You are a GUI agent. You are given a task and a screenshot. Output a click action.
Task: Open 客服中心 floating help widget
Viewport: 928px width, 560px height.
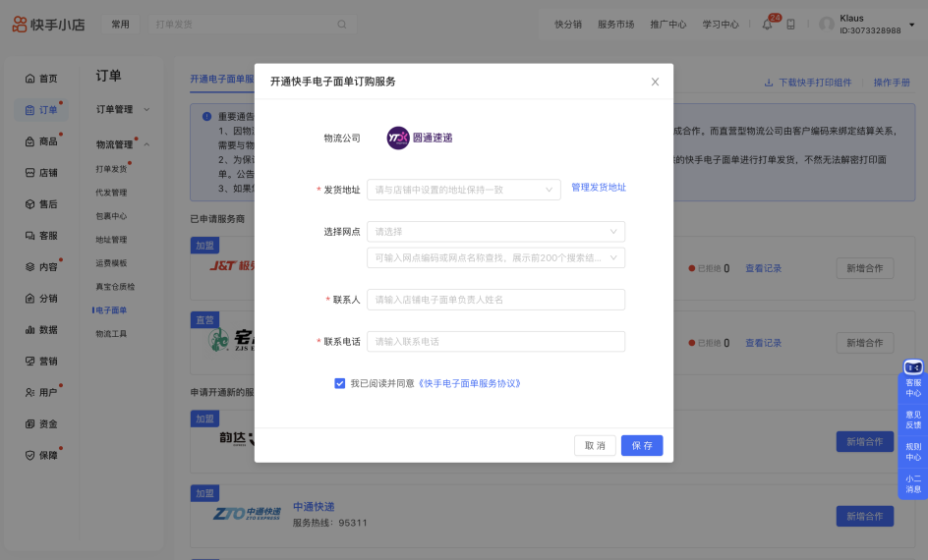(x=913, y=380)
